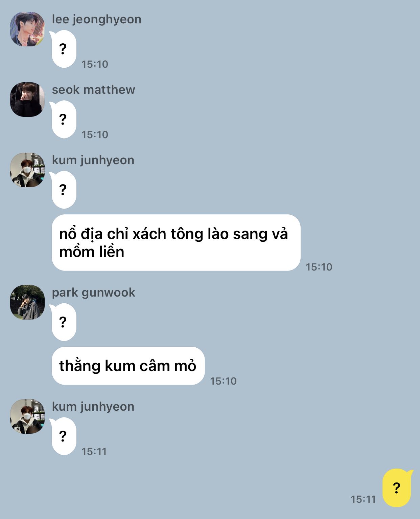Tap park gunwook's question mark bubble
This screenshot has height=519, width=420.
[63, 322]
